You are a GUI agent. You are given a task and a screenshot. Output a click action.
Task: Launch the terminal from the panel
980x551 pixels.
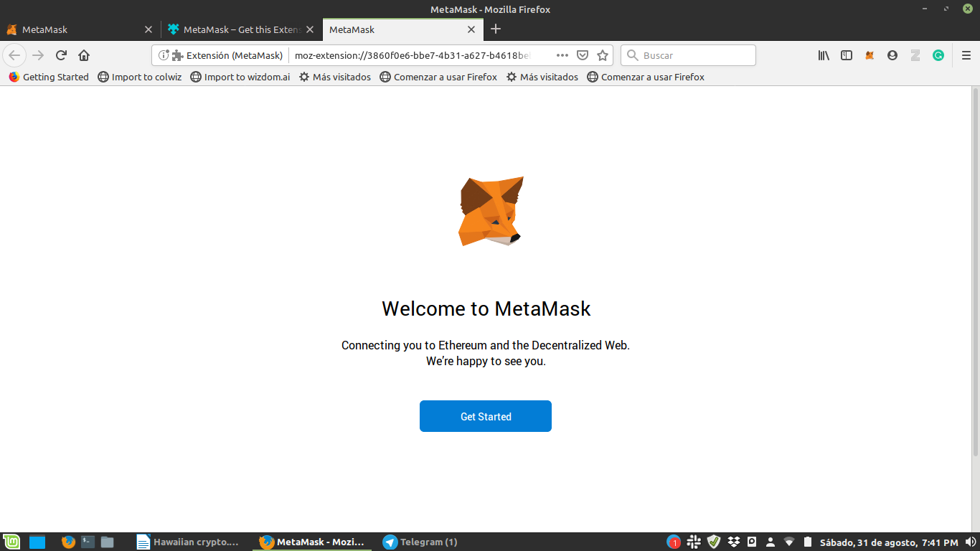tap(88, 542)
